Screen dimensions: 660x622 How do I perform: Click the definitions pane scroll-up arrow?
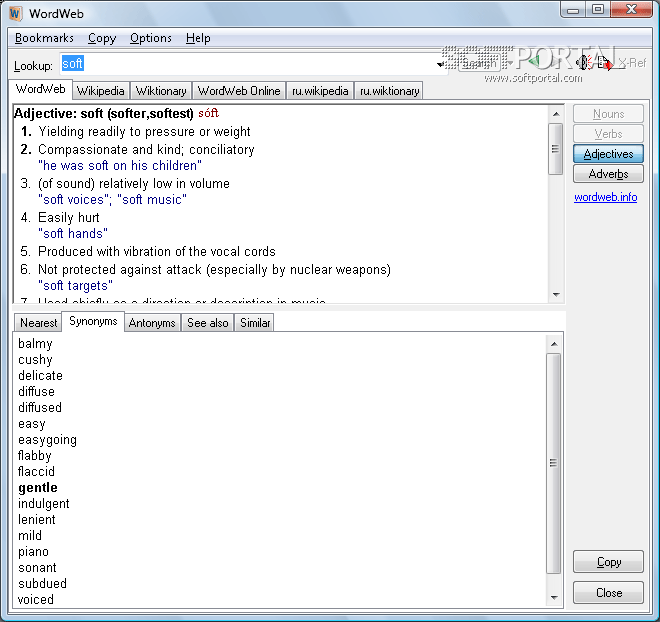tap(556, 114)
